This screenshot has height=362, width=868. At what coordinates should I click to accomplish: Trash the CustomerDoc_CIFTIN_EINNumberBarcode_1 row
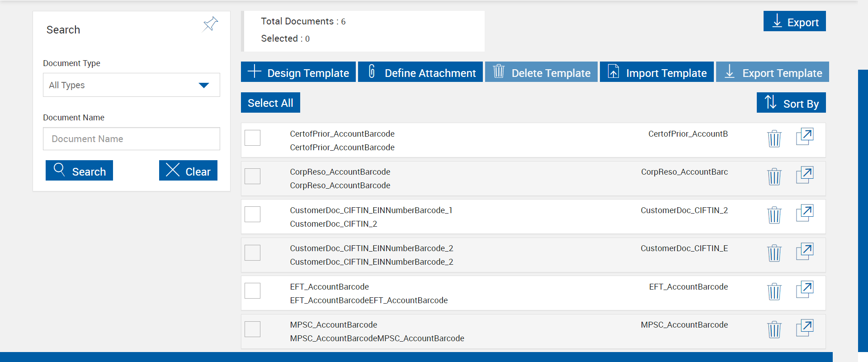[x=774, y=215]
